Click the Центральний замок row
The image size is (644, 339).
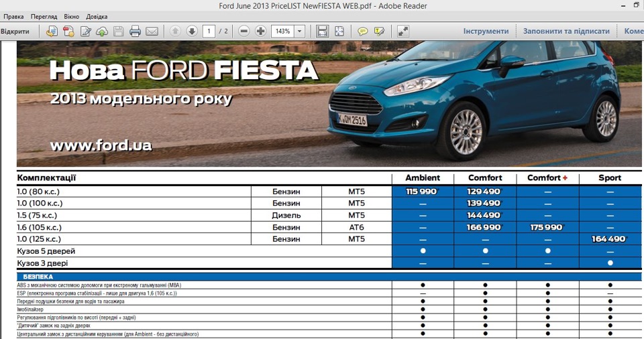tap(329, 334)
